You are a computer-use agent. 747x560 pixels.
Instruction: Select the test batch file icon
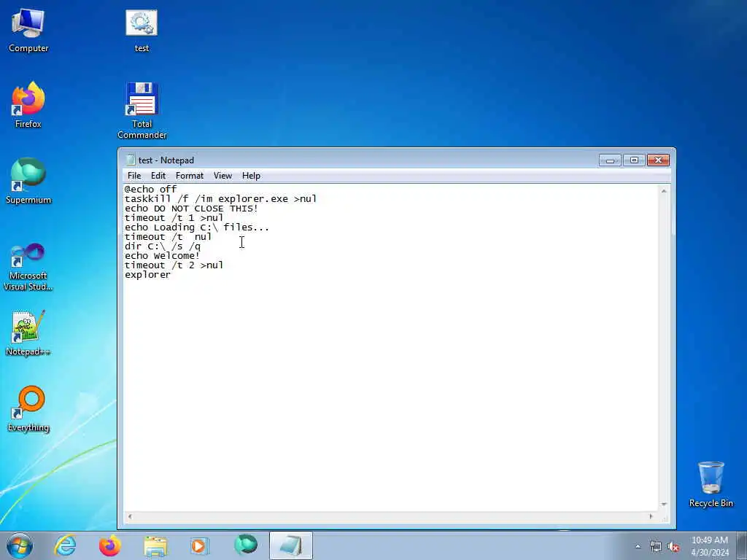pyautogui.click(x=142, y=30)
